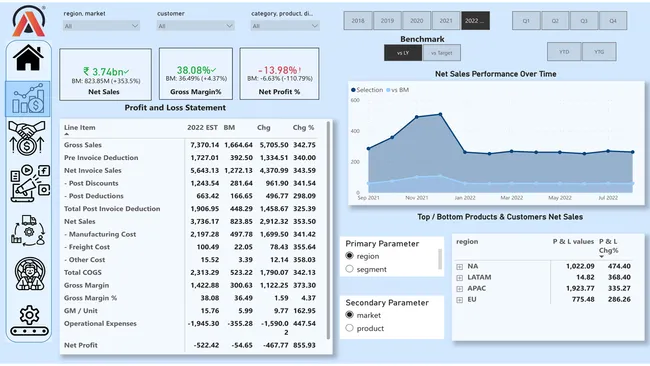Select the Operational Expenses row label
The height and width of the screenshot is (366, 650).
(x=100, y=324)
